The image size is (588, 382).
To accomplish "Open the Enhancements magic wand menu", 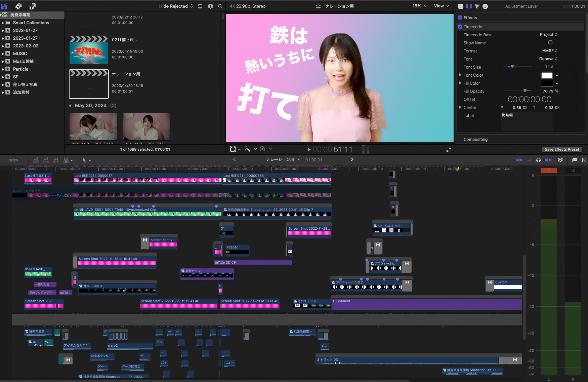I will (248, 149).
